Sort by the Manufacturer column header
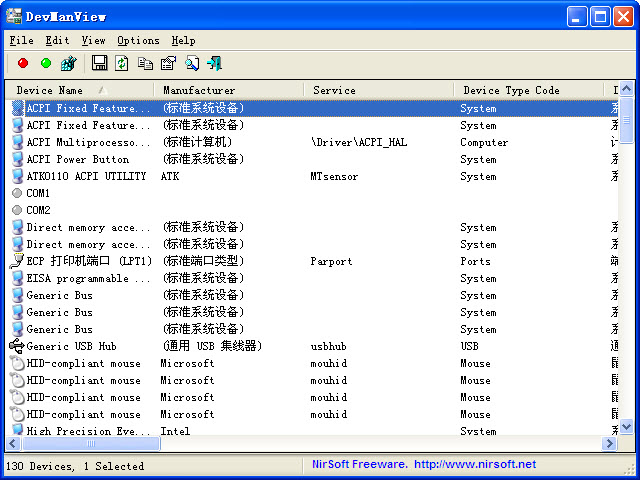Screen dimensions: 640x480 (x=229, y=90)
